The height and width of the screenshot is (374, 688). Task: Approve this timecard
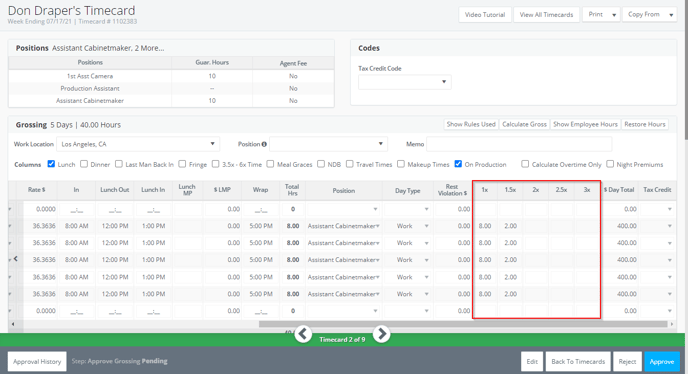point(662,361)
